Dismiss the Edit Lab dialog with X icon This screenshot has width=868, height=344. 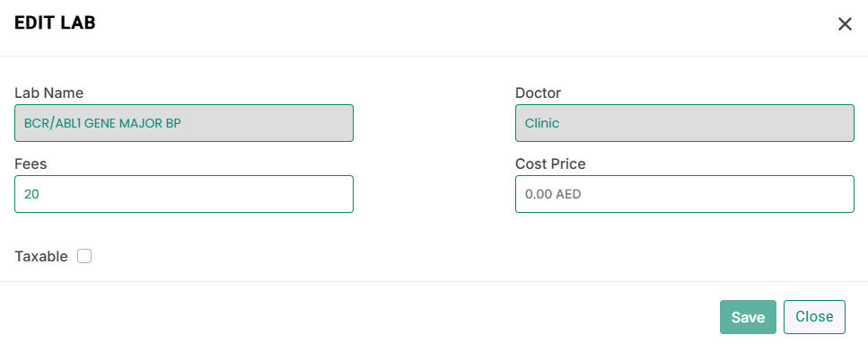pyautogui.click(x=844, y=24)
